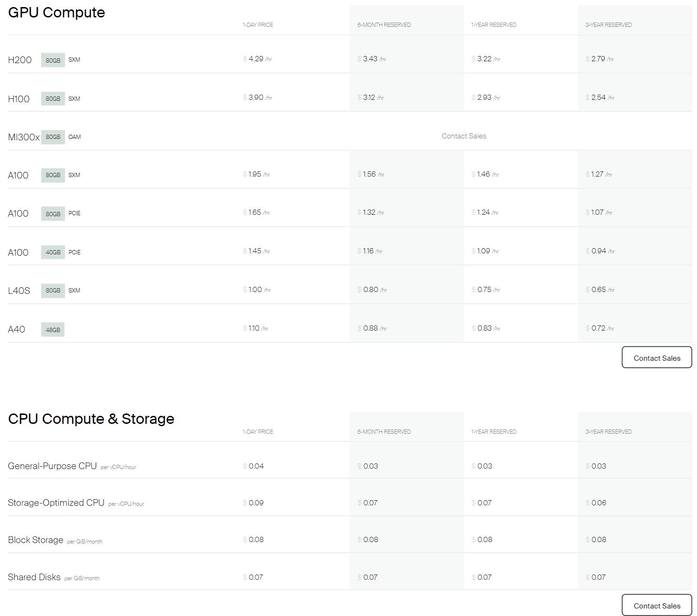Click the General-Purpose CPU row label

52,466
